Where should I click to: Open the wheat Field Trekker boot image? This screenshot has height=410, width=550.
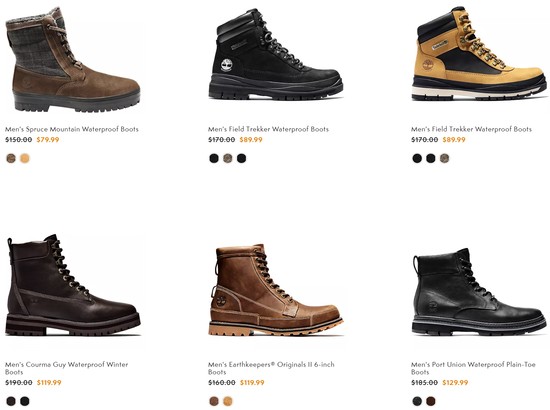click(479, 54)
